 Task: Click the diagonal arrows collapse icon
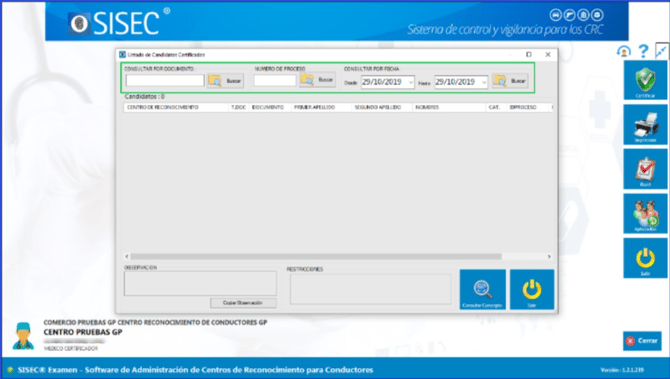(661, 52)
